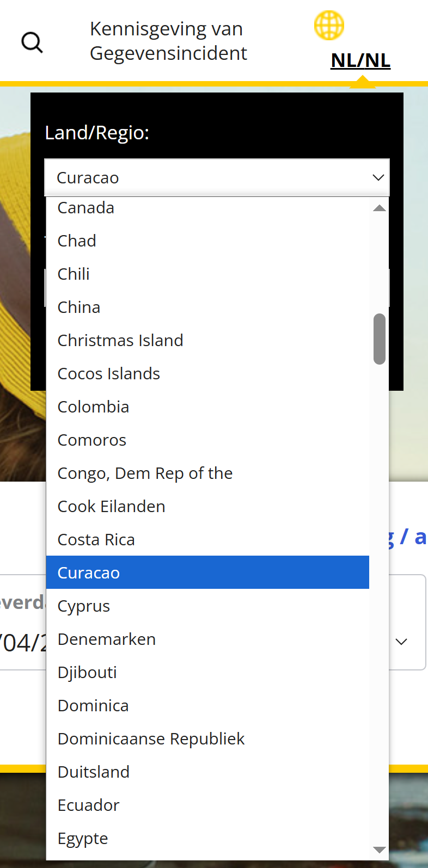The width and height of the screenshot is (428, 868).
Task: Choose Chili in the dropdown list
Action: click(x=74, y=274)
